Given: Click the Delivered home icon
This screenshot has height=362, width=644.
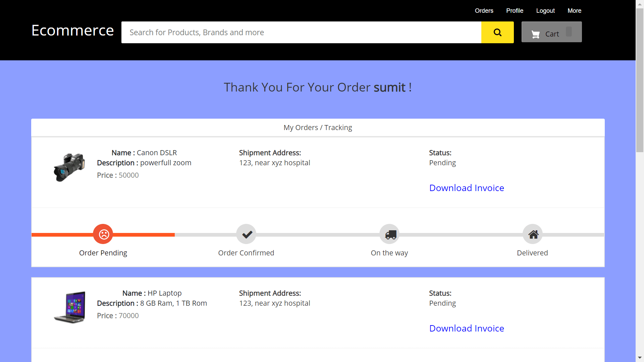Looking at the screenshot, I should tap(533, 234).
